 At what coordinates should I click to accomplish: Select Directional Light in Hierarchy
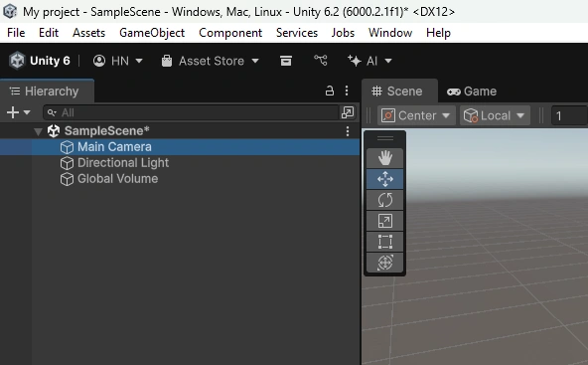(180, 163)
